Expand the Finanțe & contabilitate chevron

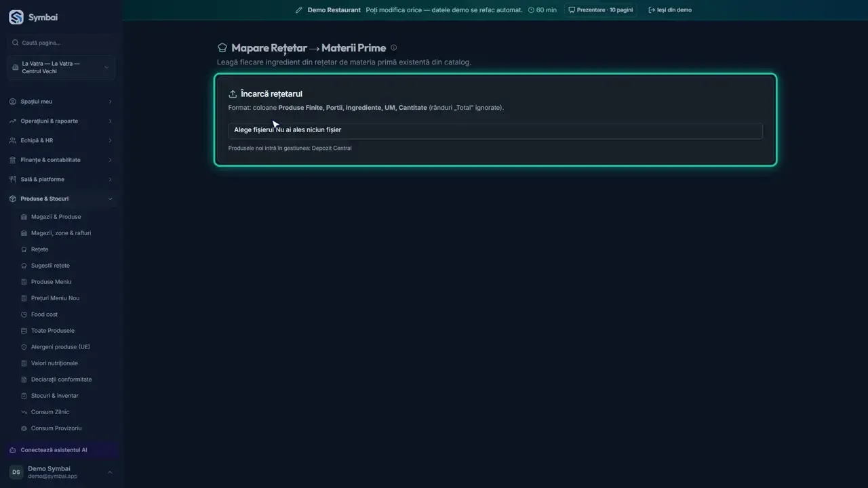(x=110, y=160)
